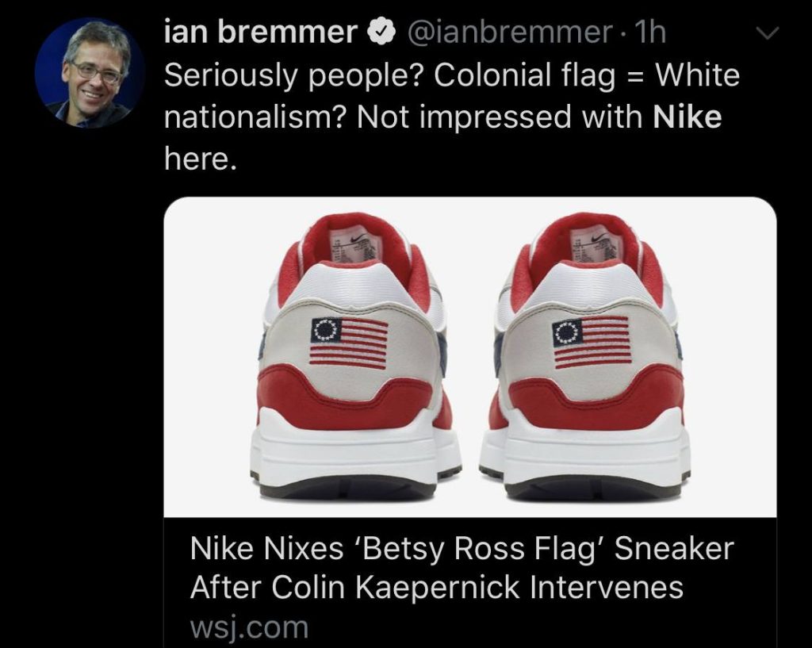812x648 pixels.
Task: Click the word 'here.' in the tweet
Action: point(201,158)
